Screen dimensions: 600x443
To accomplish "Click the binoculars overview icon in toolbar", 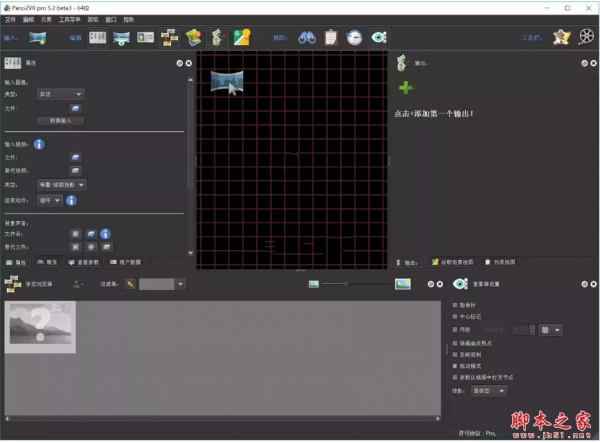I will [x=307, y=37].
